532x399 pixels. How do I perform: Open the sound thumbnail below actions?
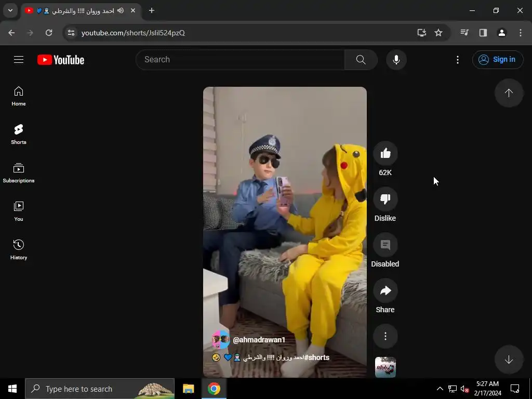(x=385, y=367)
